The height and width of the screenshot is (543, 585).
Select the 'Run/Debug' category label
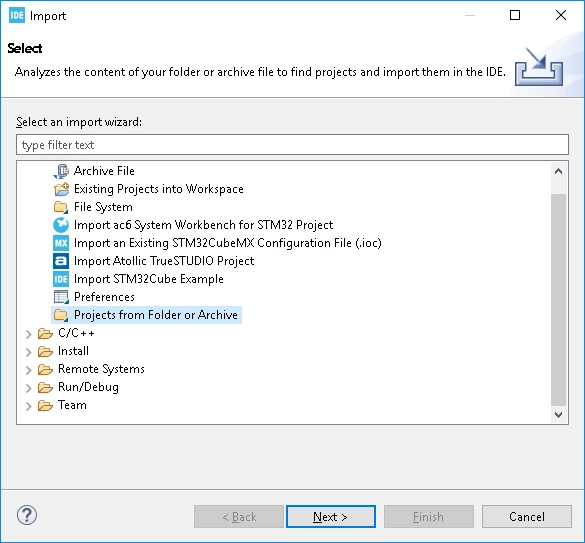click(88, 387)
